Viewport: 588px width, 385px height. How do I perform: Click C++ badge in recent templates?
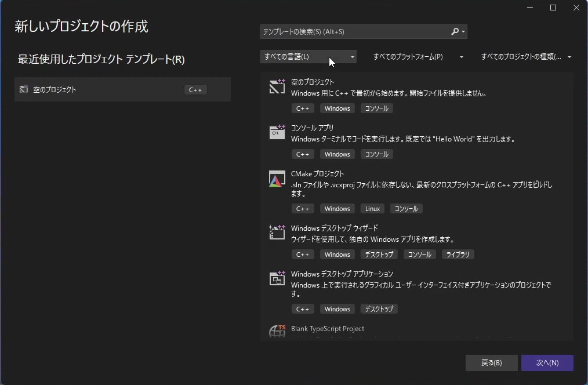(x=195, y=90)
